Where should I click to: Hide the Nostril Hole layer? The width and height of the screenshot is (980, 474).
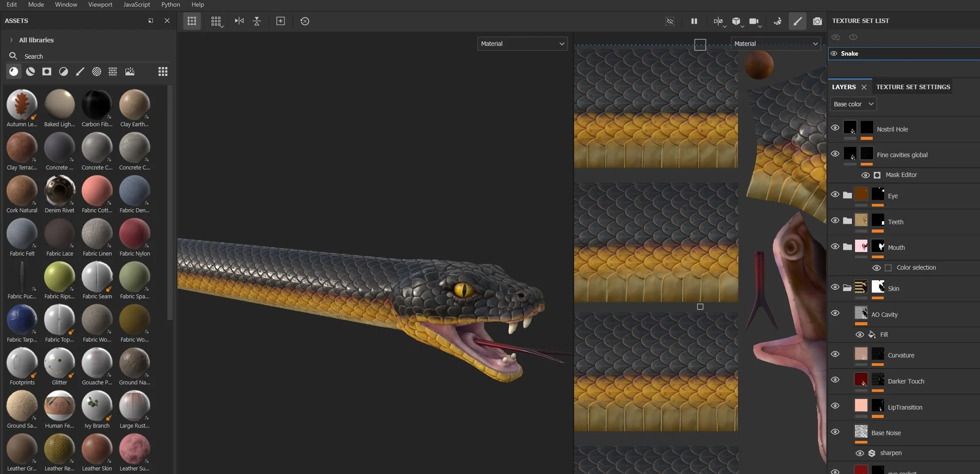point(835,128)
